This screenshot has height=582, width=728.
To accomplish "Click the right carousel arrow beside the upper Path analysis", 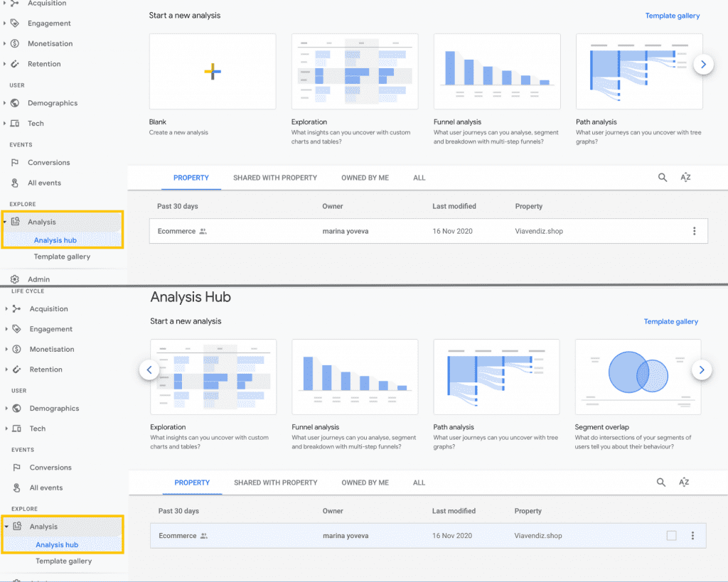I will [x=703, y=64].
